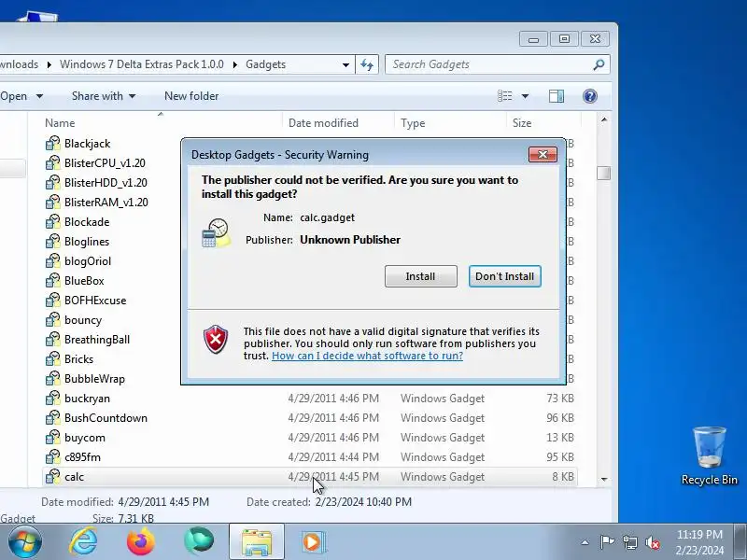
Task: Click the change view icon
Action: 505,96
